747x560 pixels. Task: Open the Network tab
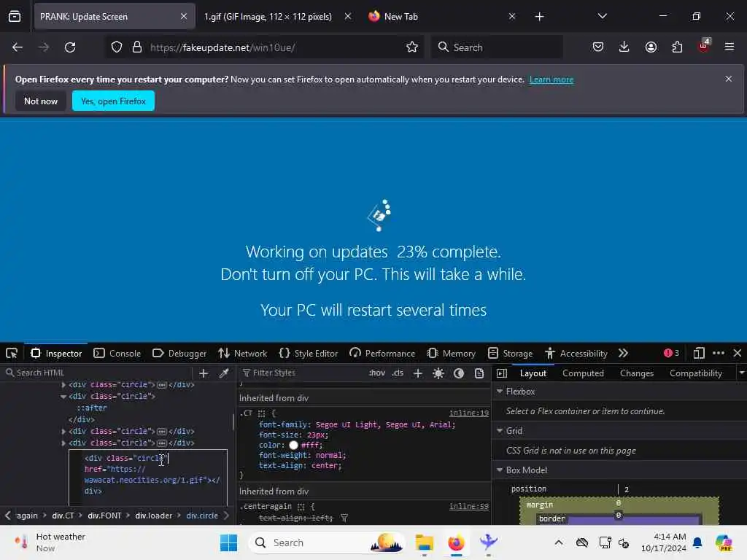click(242, 354)
